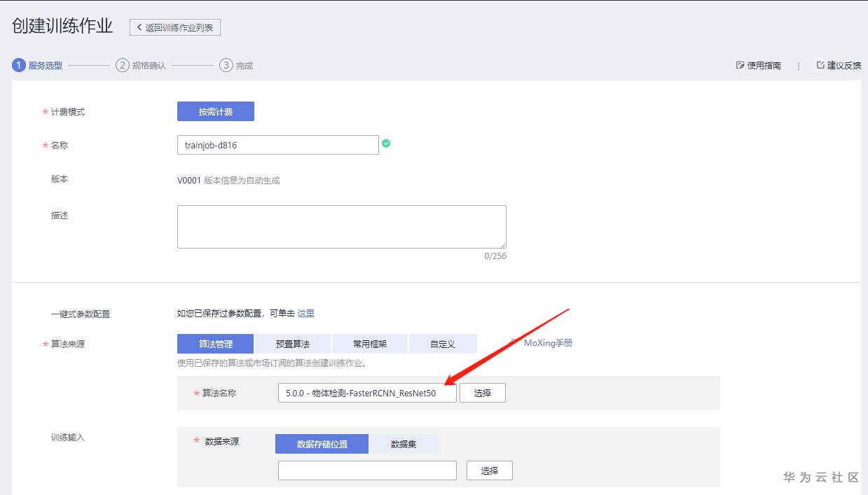The height and width of the screenshot is (495, 868).
Task: Click V0001 version text
Action: [189, 180]
